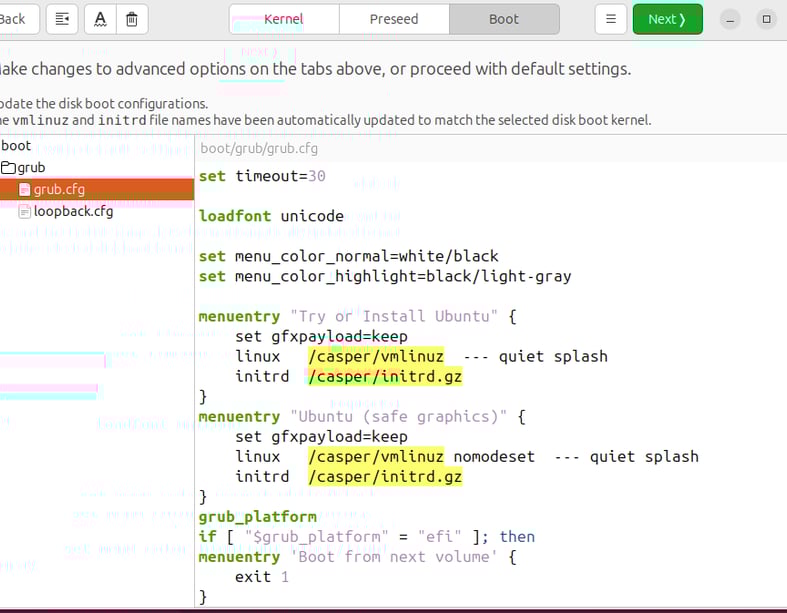Click the 'grub_platform' line

tap(257, 517)
